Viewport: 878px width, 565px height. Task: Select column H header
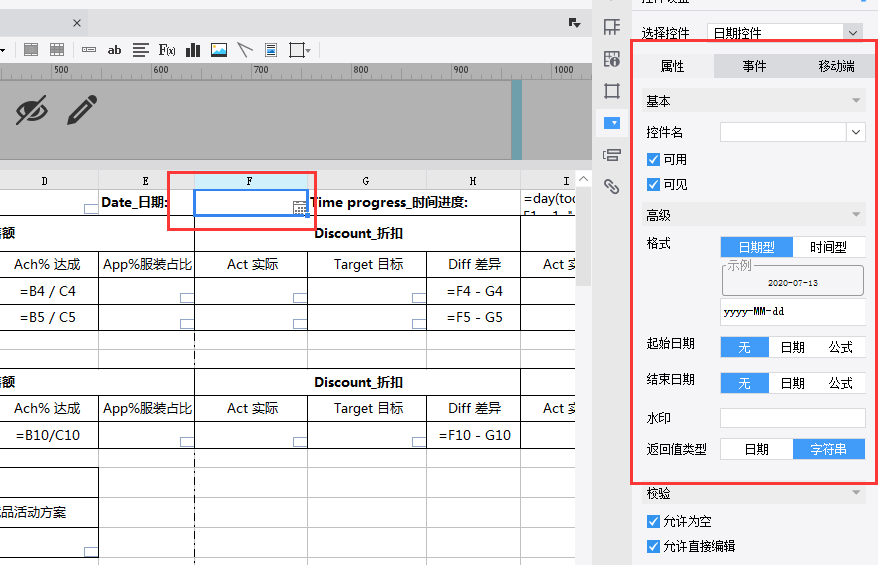click(473, 181)
